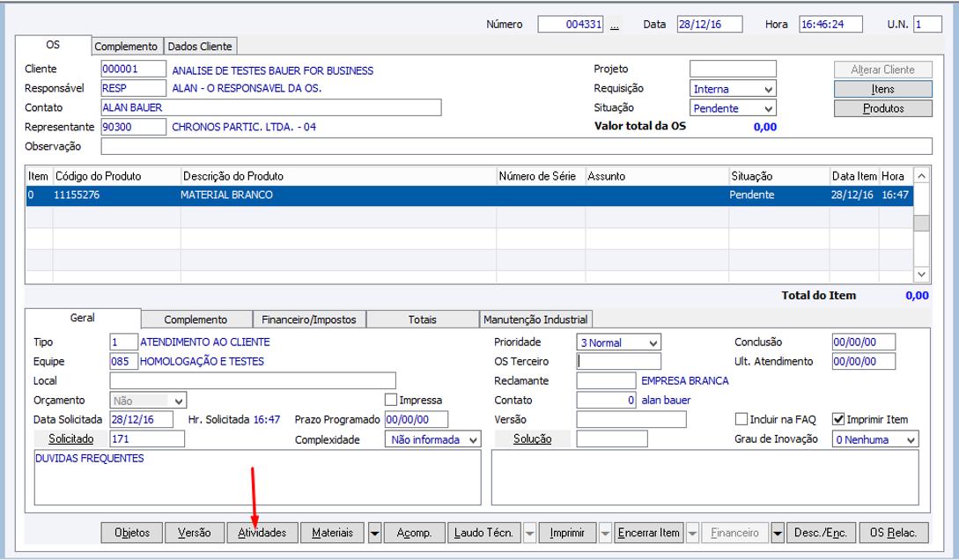Click the Observação input field
Screen dimensions: 959x560
click(516, 146)
